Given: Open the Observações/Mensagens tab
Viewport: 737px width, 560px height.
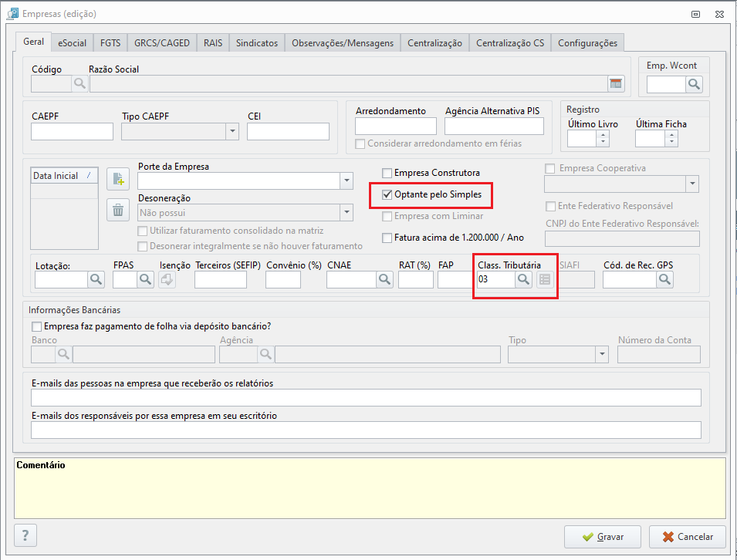Looking at the screenshot, I should [x=343, y=42].
